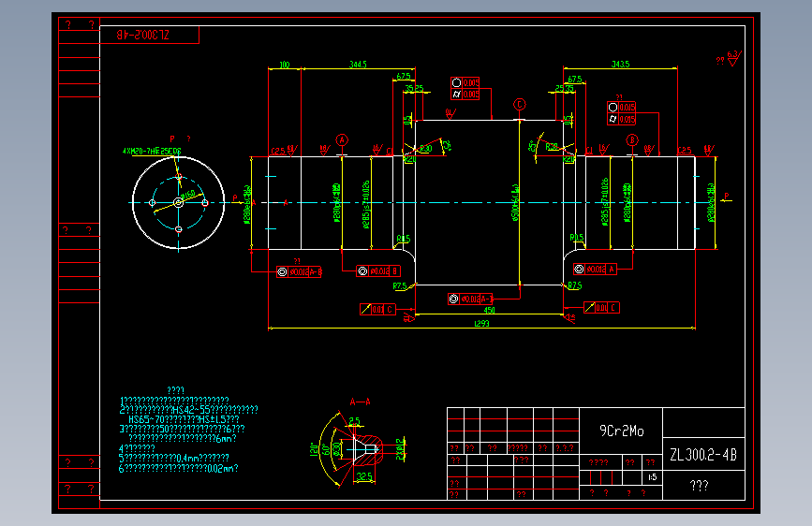This screenshot has width=812, height=526.
Task: Select the concentricity frame referencing datum B
Action: [x=378, y=270]
